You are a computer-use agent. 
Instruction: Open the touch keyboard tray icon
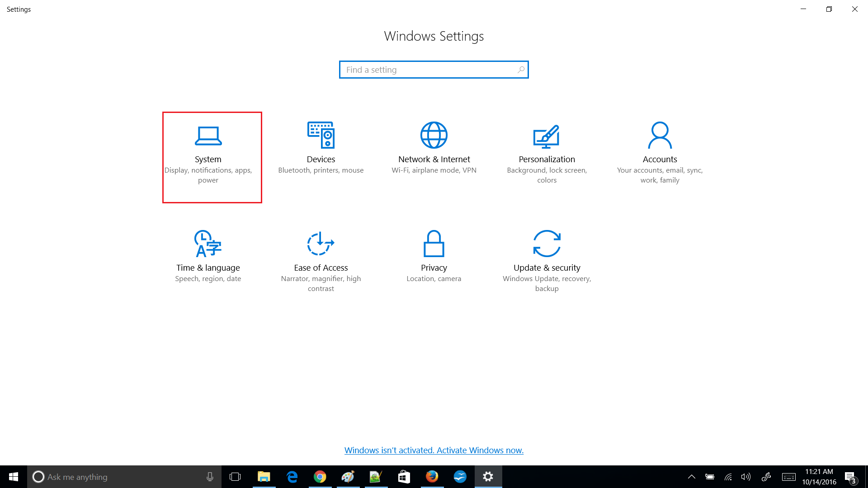point(789,477)
